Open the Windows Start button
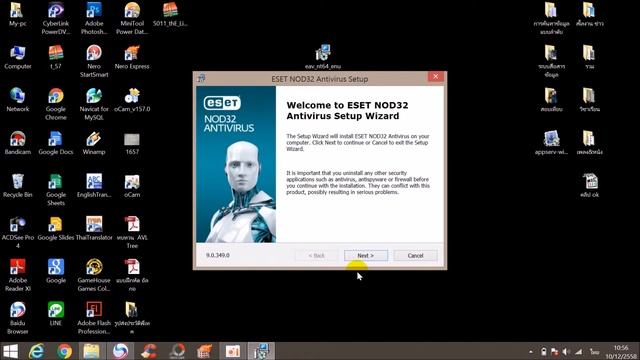 pyautogui.click(x=10, y=351)
